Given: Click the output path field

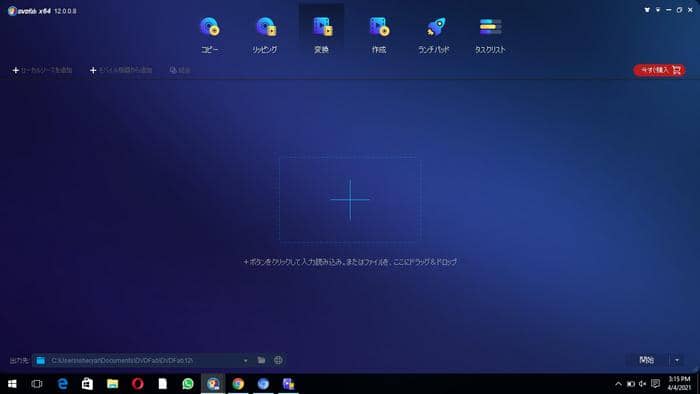Looking at the screenshot, I should coord(142,360).
